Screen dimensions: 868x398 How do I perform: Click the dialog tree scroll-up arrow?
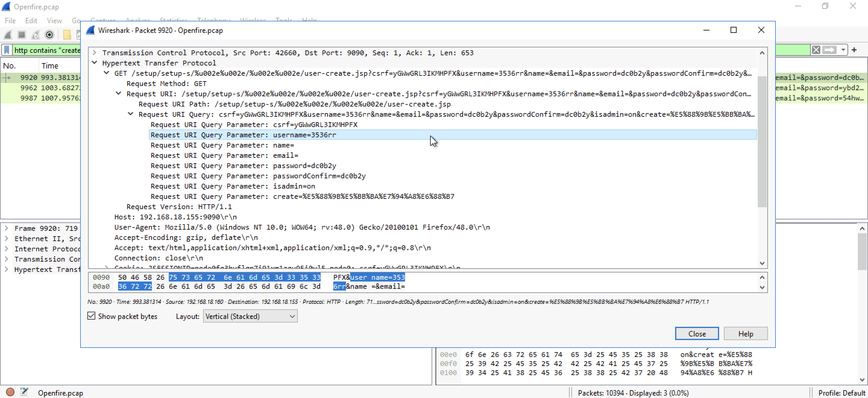click(x=762, y=53)
